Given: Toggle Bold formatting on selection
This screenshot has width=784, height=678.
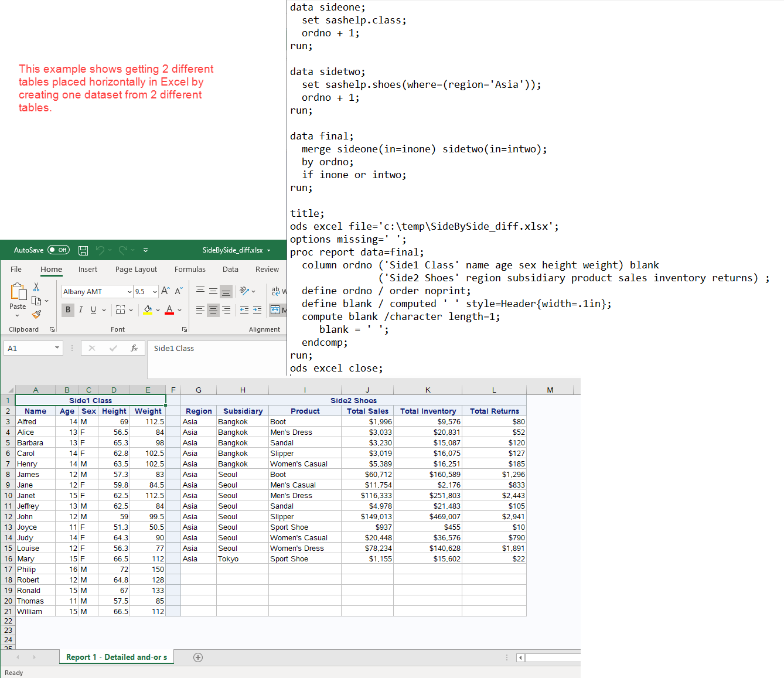Looking at the screenshot, I should point(68,309).
